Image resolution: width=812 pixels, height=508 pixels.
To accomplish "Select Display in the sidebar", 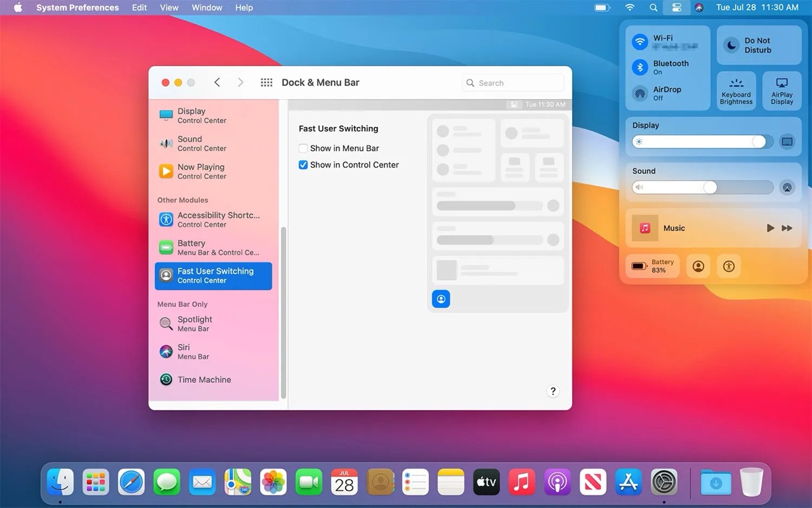I will coord(213,116).
